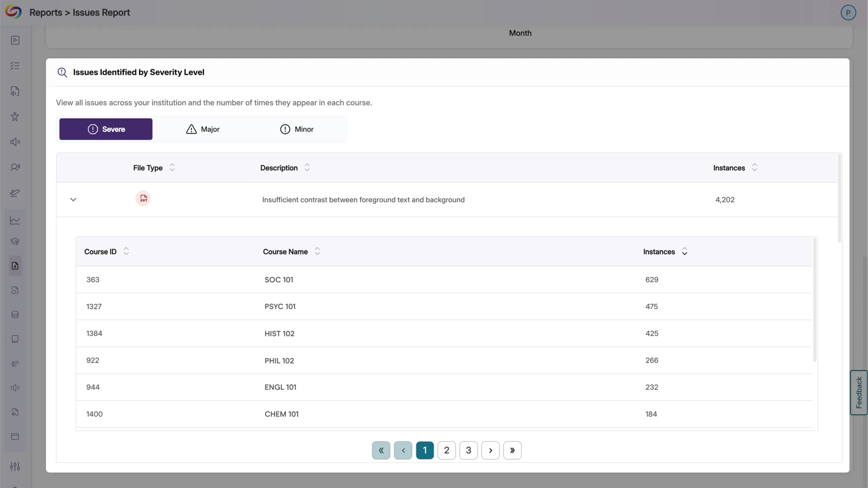Image resolution: width=868 pixels, height=488 pixels.
Task: Click the graduation cap sidebar icon
Action: coord(15,241)
